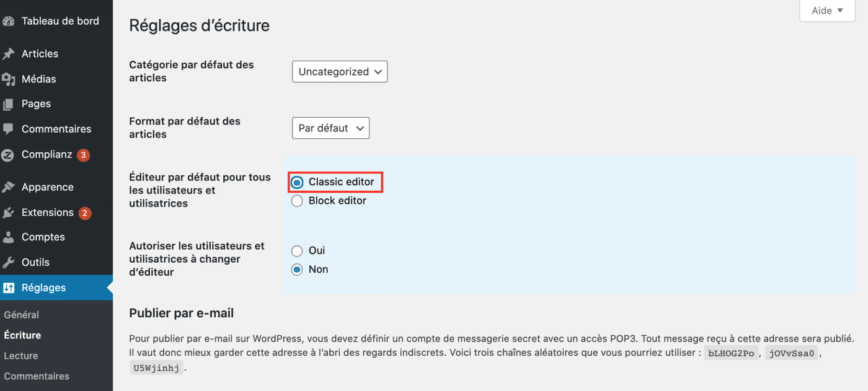Open Médias via its media icon
868x391 pixels.
(8, 79)
